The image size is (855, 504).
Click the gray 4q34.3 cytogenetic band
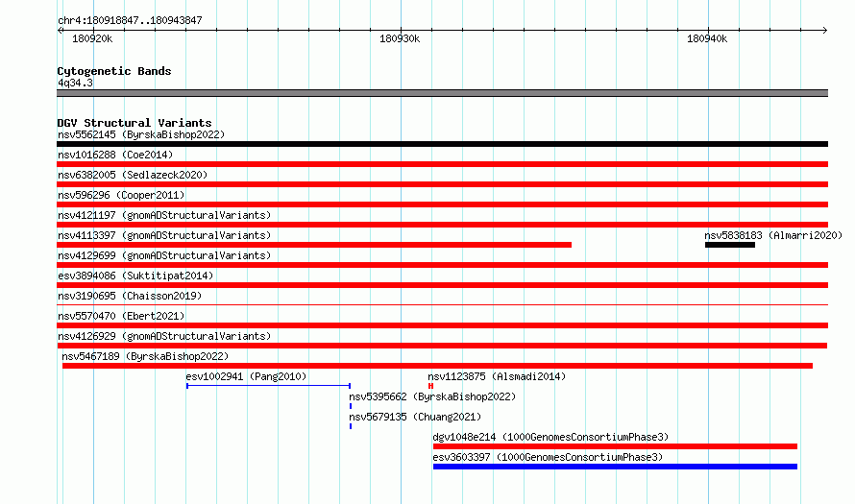pos(442,93)
